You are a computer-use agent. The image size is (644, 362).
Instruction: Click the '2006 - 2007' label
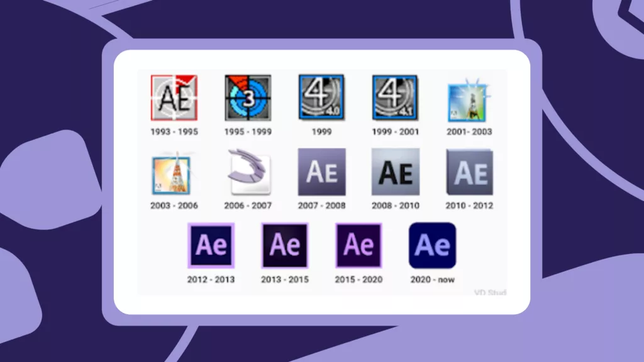pos(248,206)
